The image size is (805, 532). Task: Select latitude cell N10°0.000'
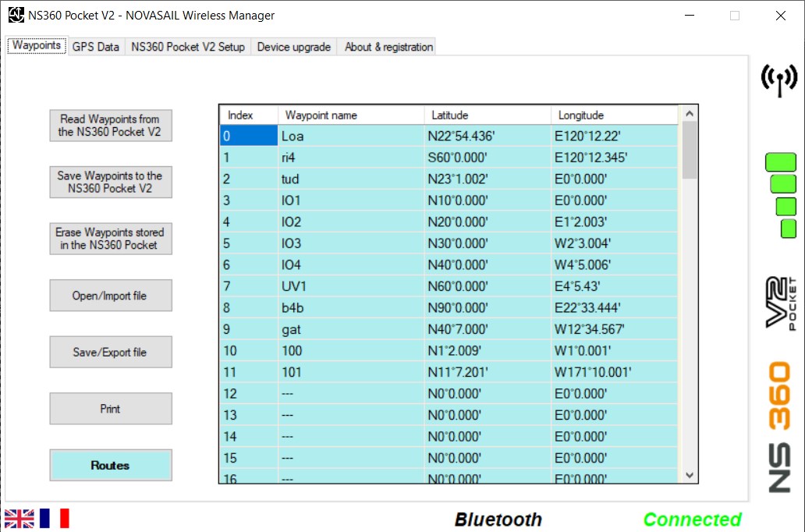pyautogui.click(x=488, y=200)
